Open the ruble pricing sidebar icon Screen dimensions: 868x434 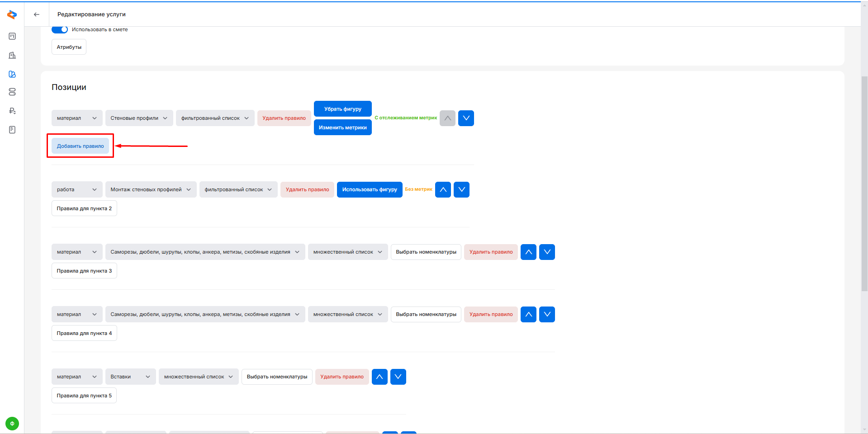(12, 111)
